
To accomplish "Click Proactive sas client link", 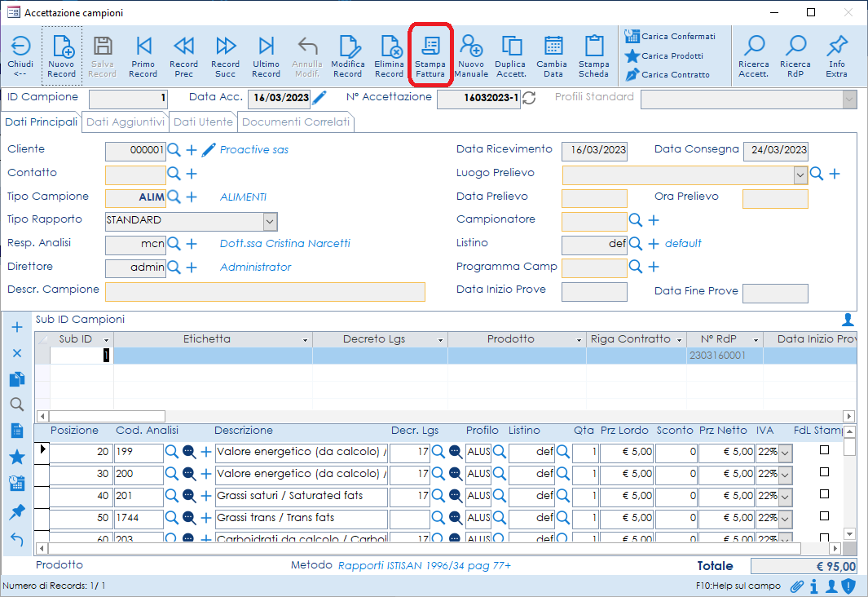I will (254, 150).
